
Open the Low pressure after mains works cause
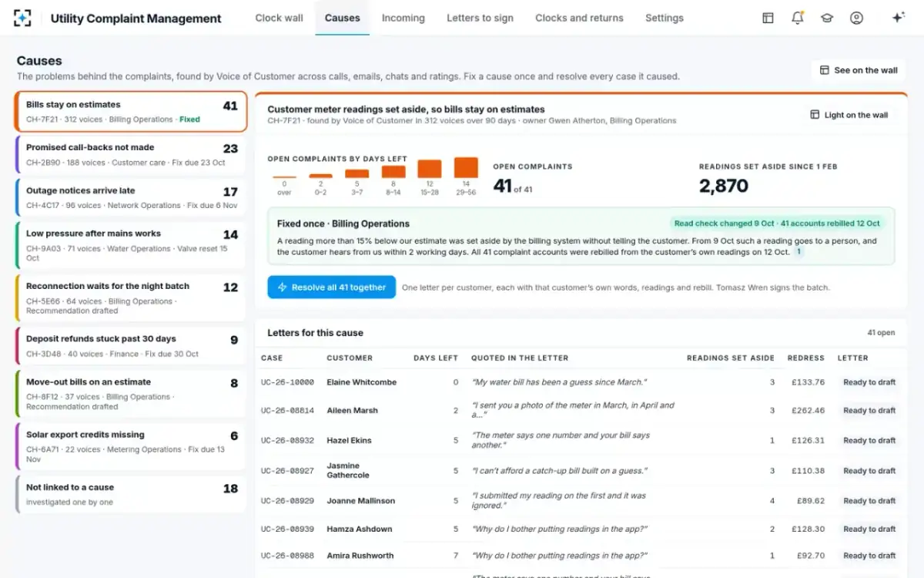click(x=131, y=245)
